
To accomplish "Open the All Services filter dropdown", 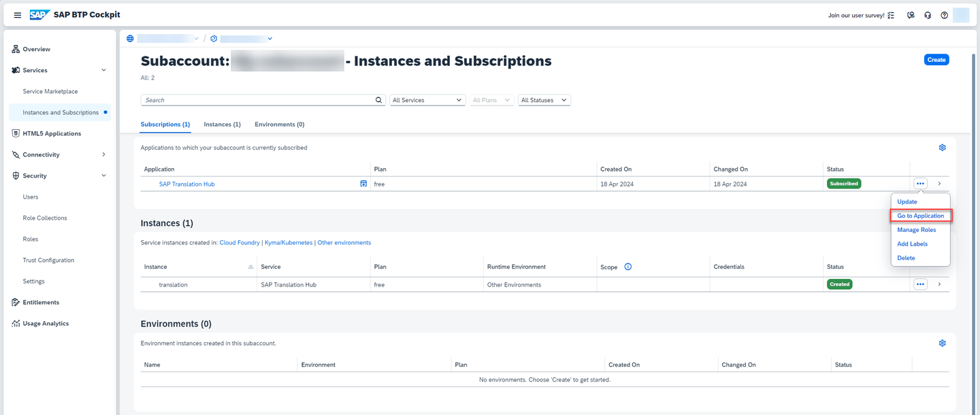I will coord(428,100).
